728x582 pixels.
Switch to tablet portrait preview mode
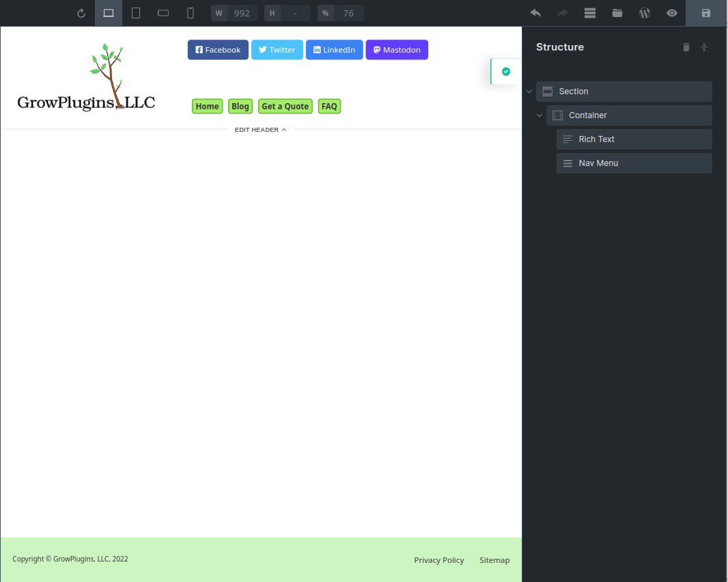click(x=136, y=12)
